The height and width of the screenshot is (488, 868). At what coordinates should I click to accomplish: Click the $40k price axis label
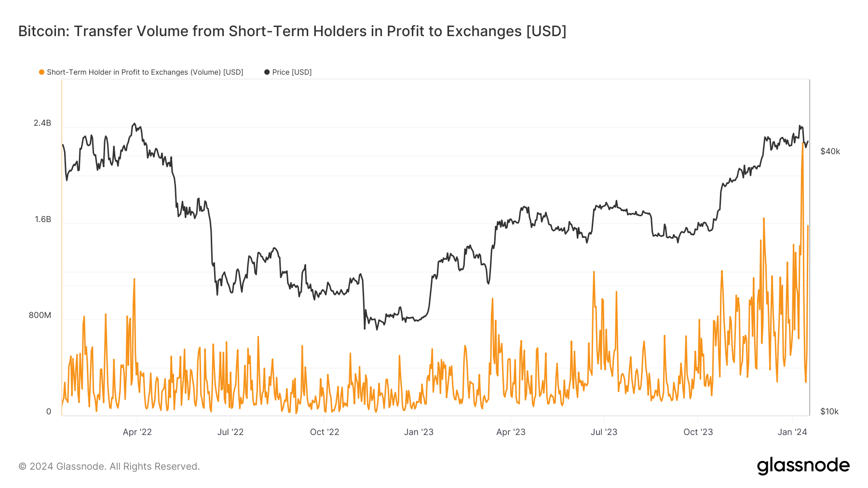pyautogui.click(x=830, y=152)
